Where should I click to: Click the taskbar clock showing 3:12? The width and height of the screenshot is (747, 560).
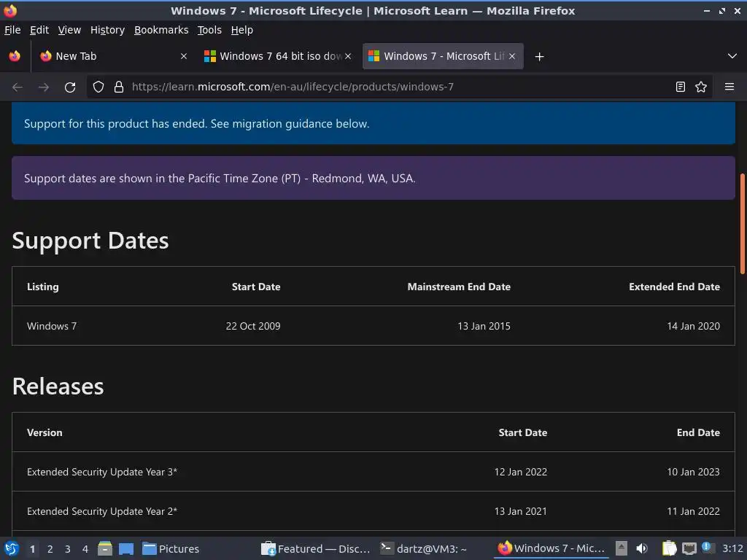(x=732, y=548)
